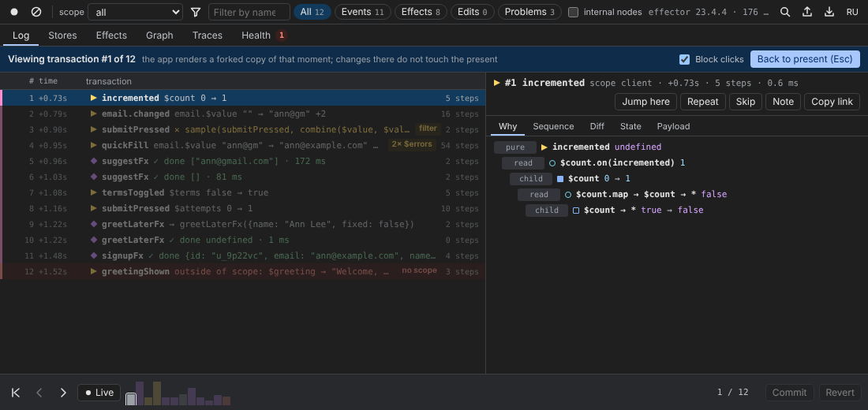Select transaction 3 submitPressed sample row
The image size is (868, 410).
242,129
